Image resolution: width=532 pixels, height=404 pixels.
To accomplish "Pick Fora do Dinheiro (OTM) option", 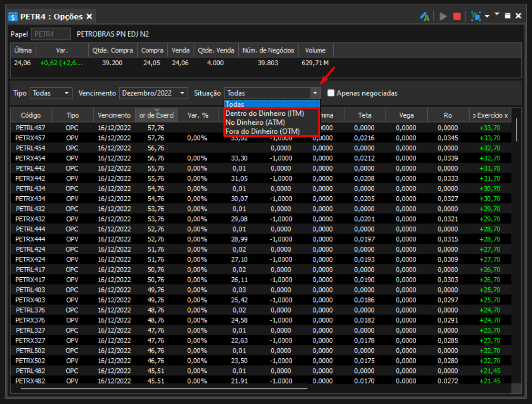I will [x=263, y=131].
